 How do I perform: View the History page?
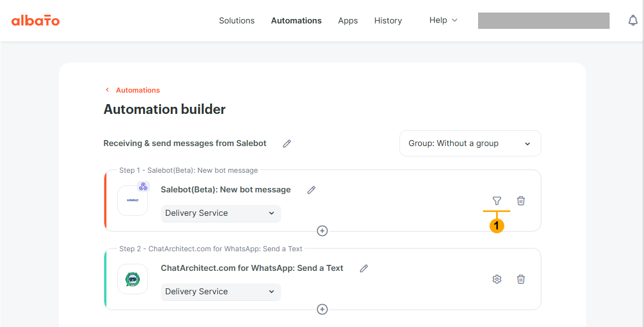tap(388, 21)
